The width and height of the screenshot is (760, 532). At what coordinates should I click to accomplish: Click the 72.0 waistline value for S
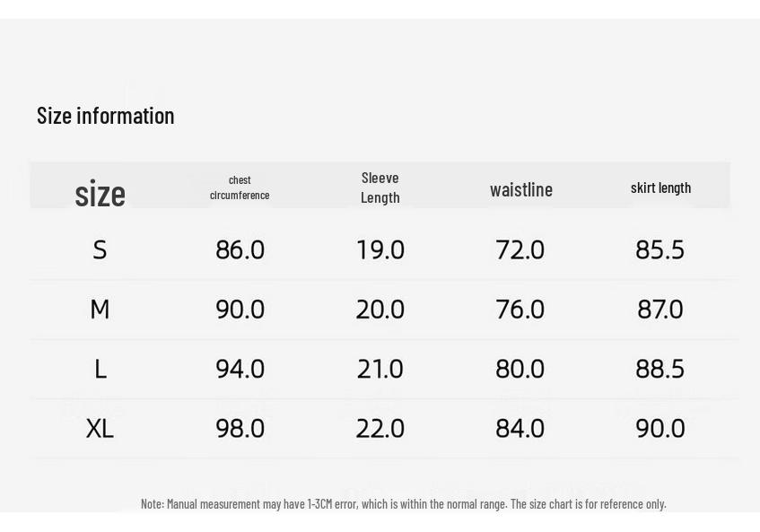[520, 250]
